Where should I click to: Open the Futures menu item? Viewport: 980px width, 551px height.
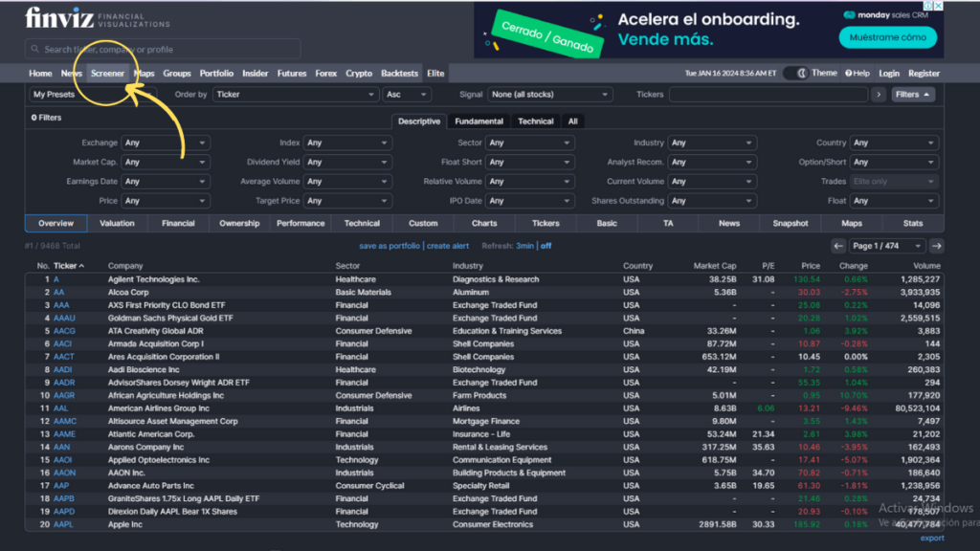292,73
